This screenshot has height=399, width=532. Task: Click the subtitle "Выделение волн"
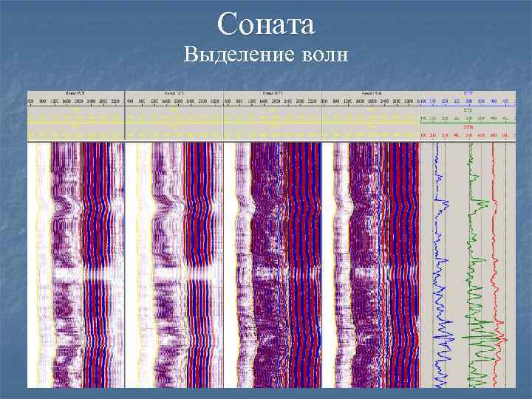(266, 54)
